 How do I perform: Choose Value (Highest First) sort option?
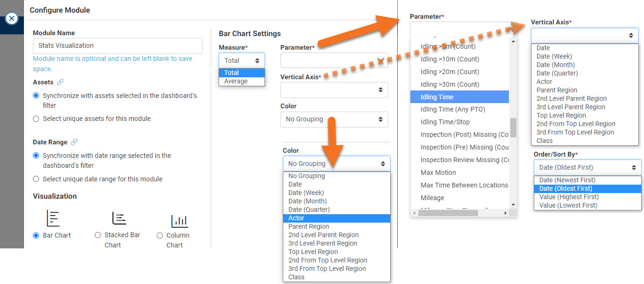pos(568,197)
